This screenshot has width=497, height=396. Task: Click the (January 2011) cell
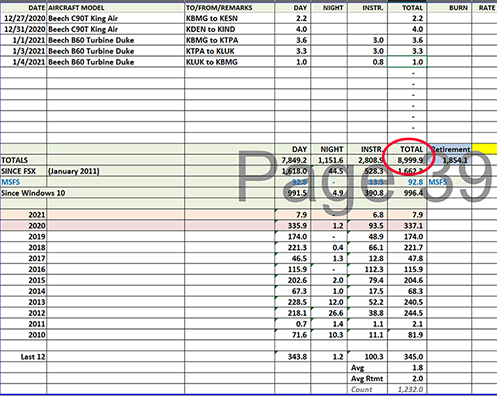coord(116,171)
